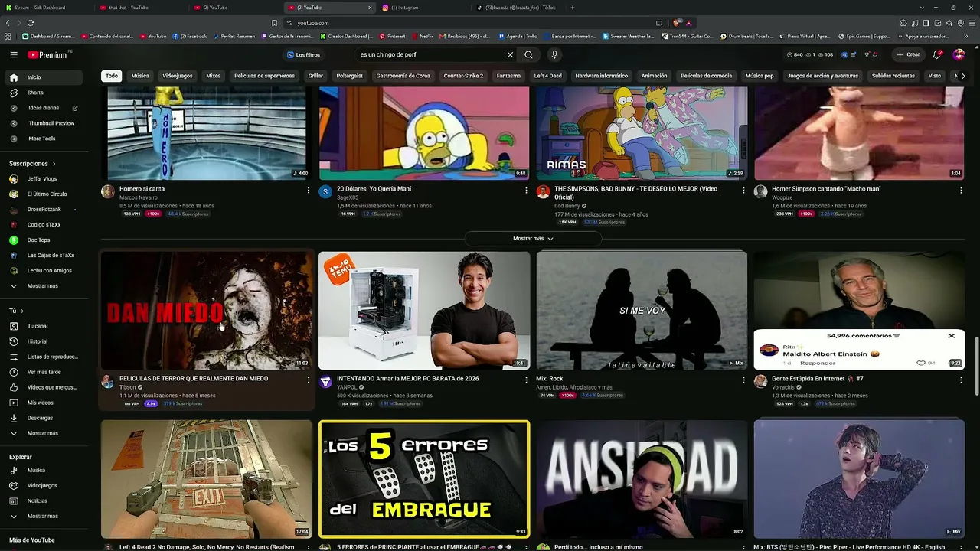
Task: Bookmark this page in the address bar
Action: pyautogui.click(x=274, y=23)
